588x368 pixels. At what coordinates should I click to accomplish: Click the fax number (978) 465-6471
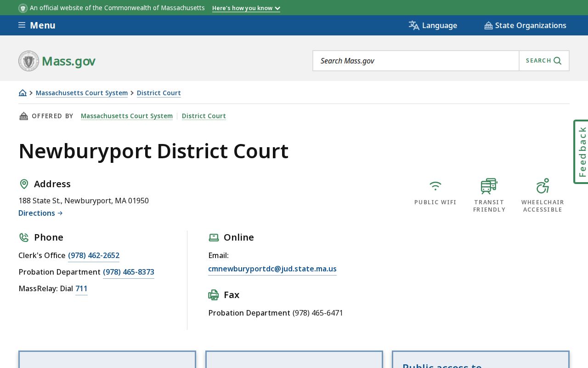pyautogui.click(x=318, y=313)
